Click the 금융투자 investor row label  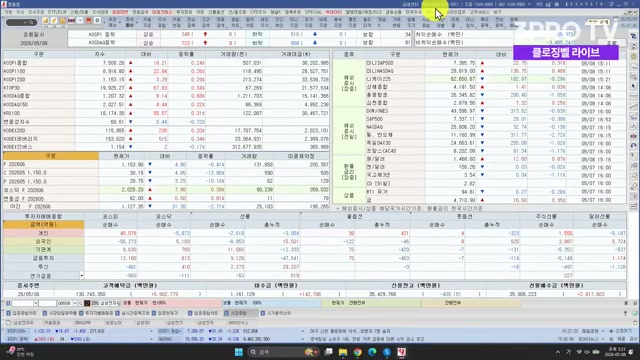[43, 258]
